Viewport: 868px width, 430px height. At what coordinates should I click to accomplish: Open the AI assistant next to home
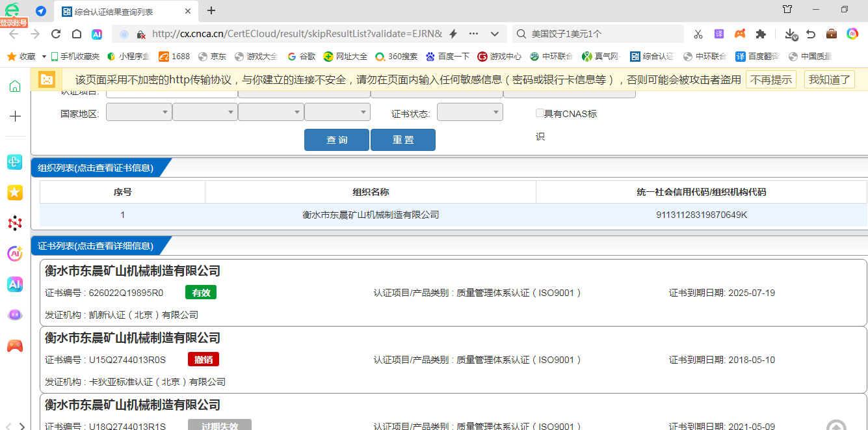pos(97,34)
